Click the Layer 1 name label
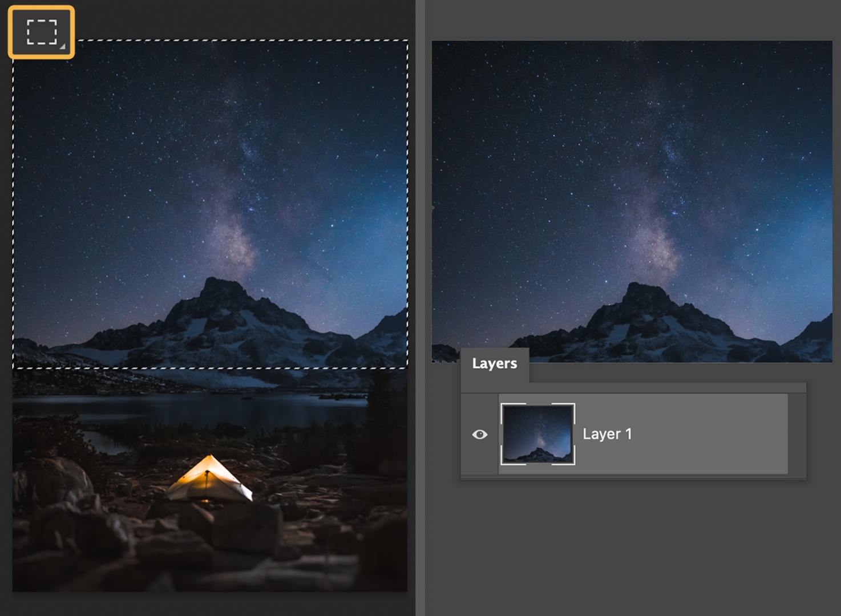The width and height of the screenshot is (841, 616). [x=607, y=434]
